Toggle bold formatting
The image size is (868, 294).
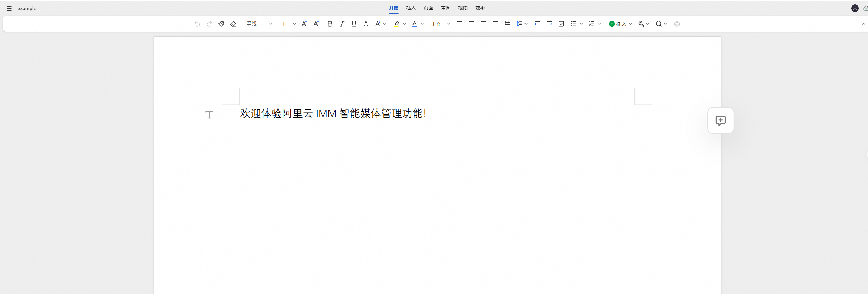330,24
